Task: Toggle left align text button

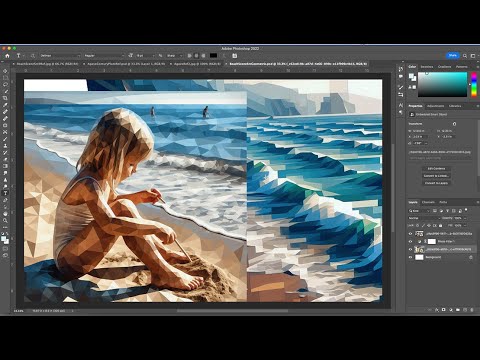Action: [189, 56]
